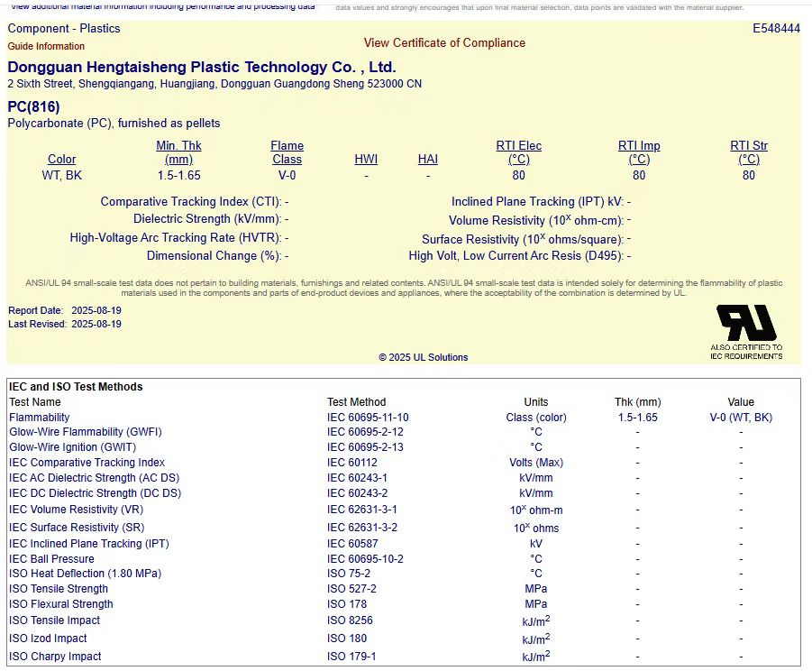Click the Min. Thk (mm) header link

[x=178, y=152]
